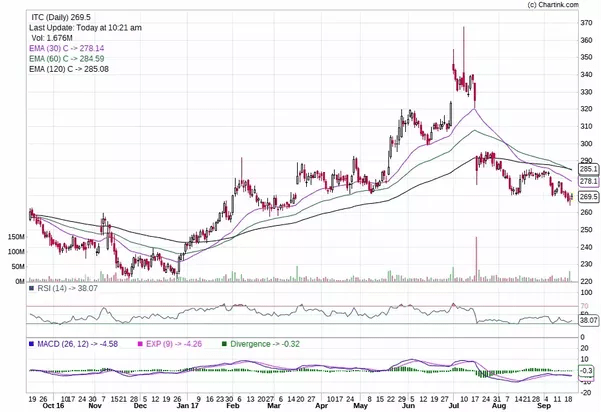This screenshot has width=602, height=412.
Task: Click the 278.1 EMA value tag on the price axis
Action: (588, 181)
